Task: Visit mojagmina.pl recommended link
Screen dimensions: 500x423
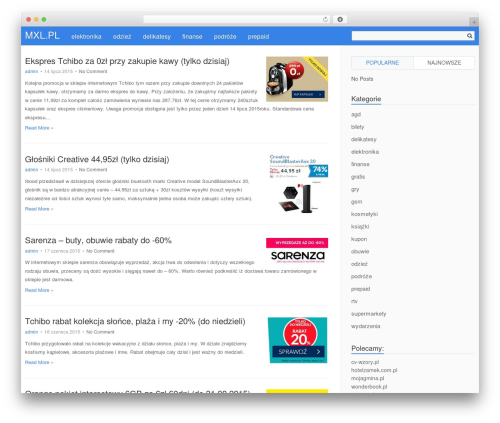Action: (x=367, y=378)
